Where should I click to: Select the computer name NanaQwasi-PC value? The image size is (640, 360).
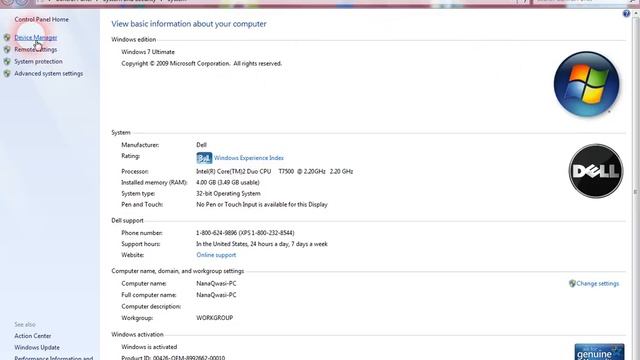coord(216,284)
